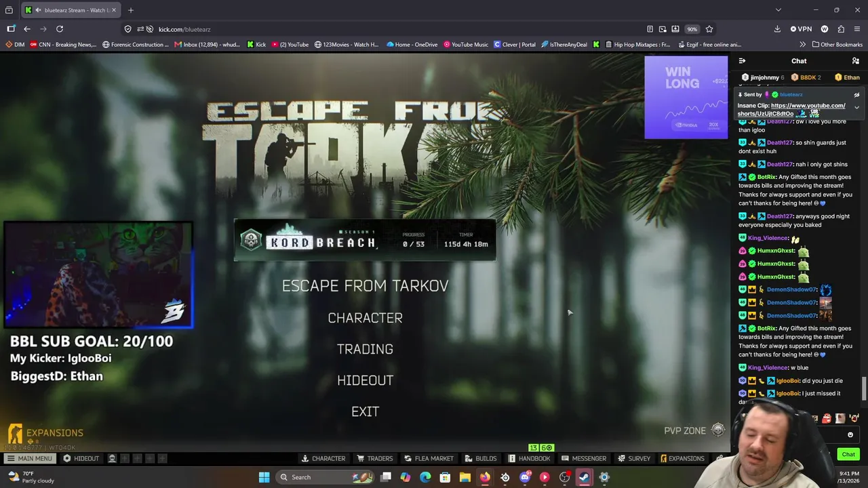Reload the kick.com page
Image resolution: width=868 pixels, height=488 pixels.
pos(60,29)
